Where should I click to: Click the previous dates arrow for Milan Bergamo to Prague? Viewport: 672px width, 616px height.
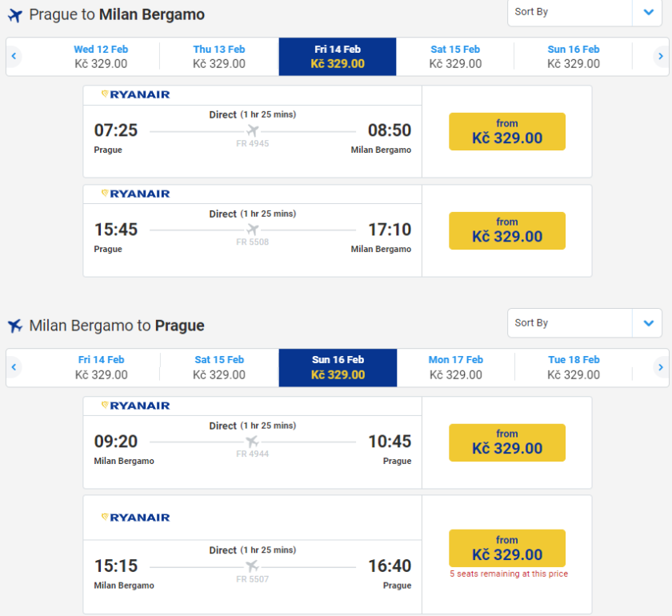(x=14, y=367)
